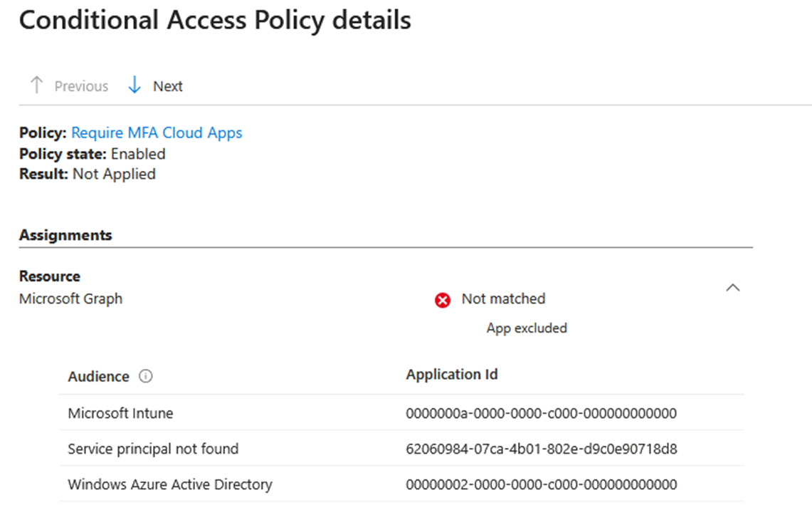Open the Require MFA Cloud Apps policy link
The width and height of the screenshot is (812, 505).
point(157,132)
